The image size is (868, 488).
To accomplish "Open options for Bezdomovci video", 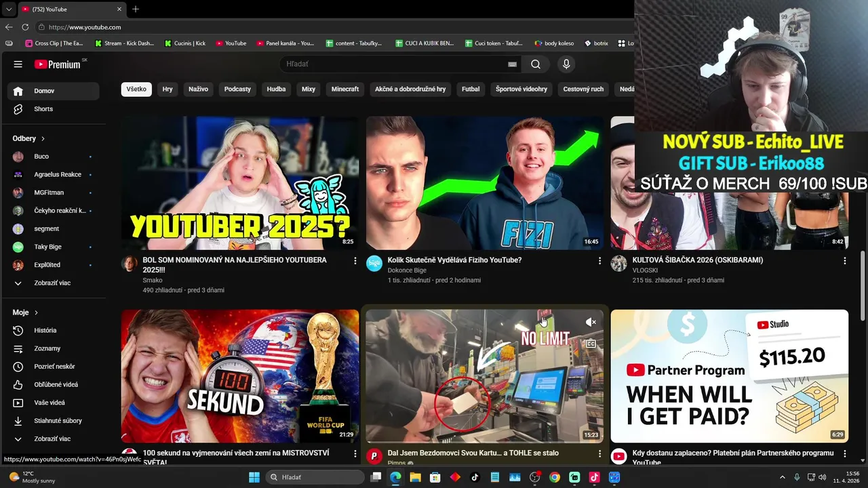I will (x=599, y=453).
